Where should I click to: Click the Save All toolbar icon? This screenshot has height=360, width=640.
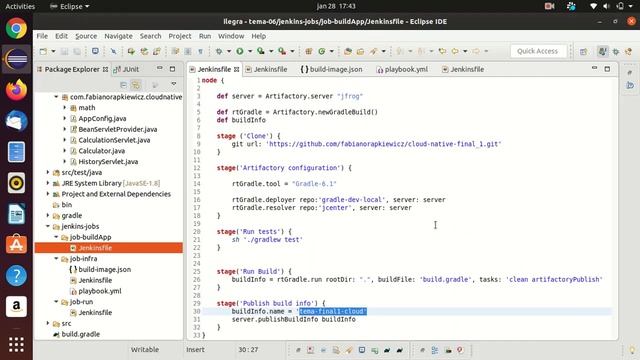tap(77, 51)
